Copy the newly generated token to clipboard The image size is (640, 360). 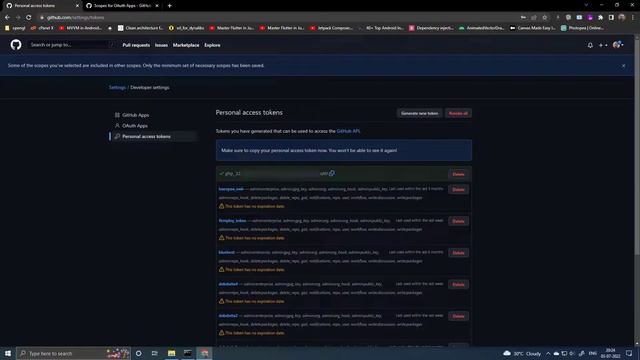(x=332, y=173)
